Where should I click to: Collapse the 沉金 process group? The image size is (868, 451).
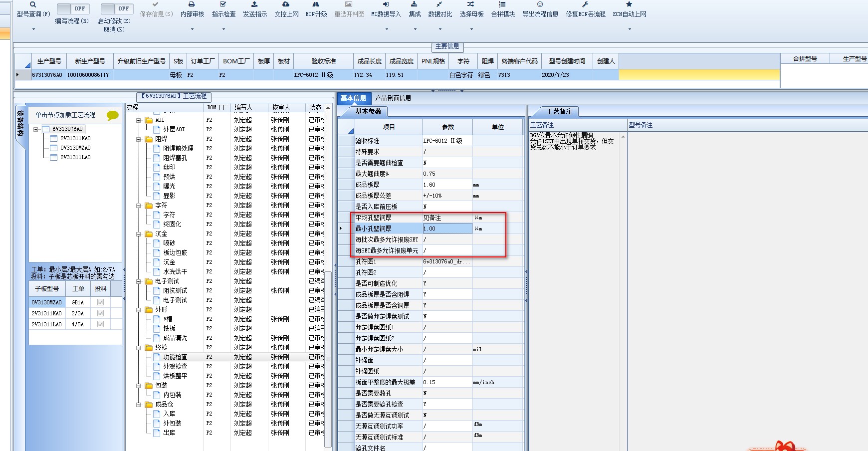click(x=139, y=234)
